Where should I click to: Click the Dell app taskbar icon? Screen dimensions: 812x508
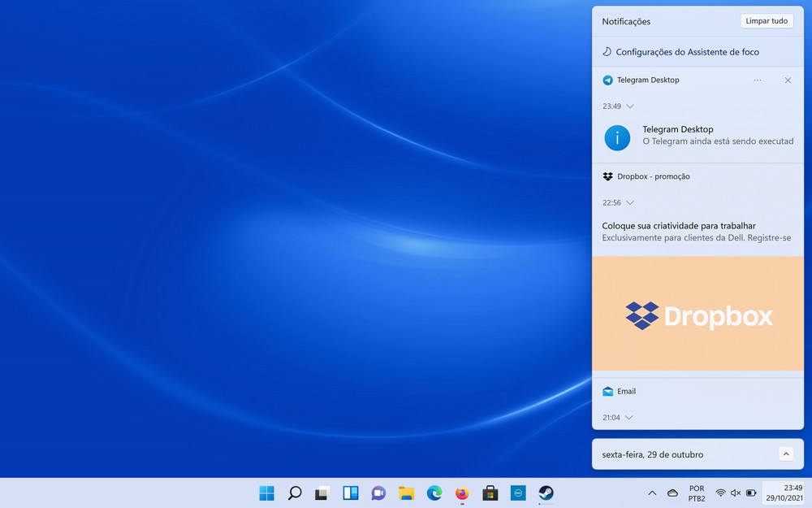518,493
